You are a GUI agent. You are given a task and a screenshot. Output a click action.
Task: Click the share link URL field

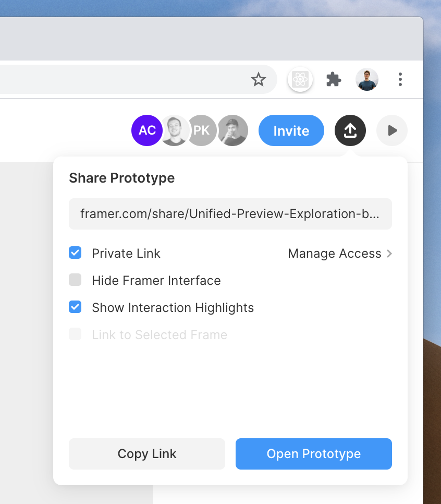point(230,214)
